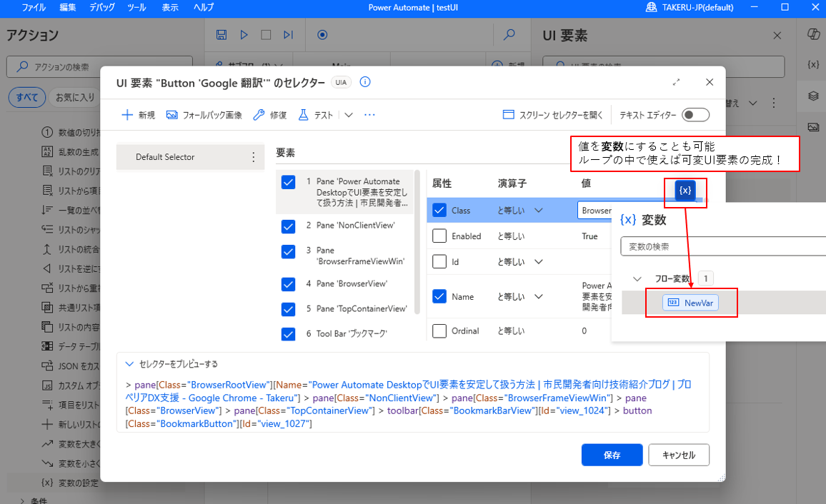826x504 pixels.
Task: Open the UI elements panel icon on right sidebar
Action: [x=812, y=95]
